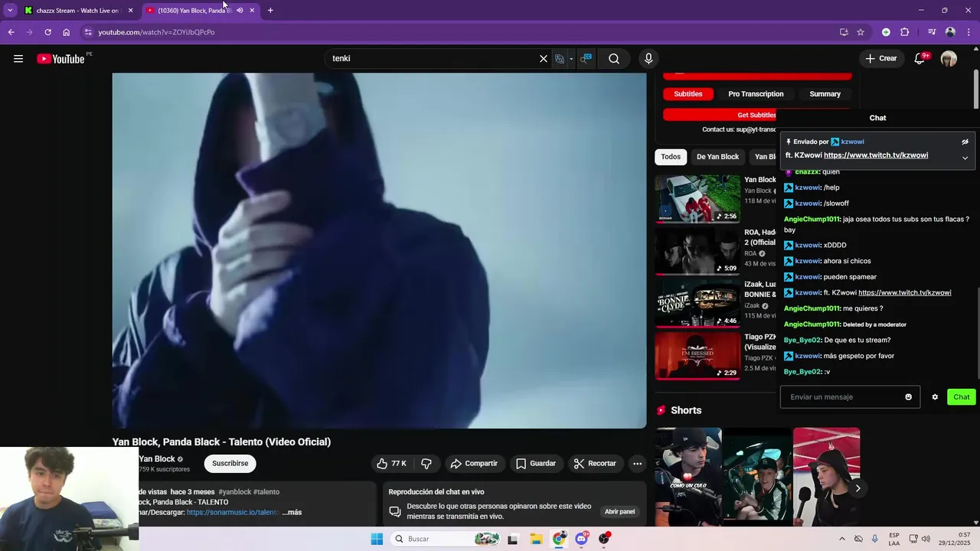The height and width of the screenshot is (551, 980).
Task: Go back in browser history
Action: [x=11, y=32]
